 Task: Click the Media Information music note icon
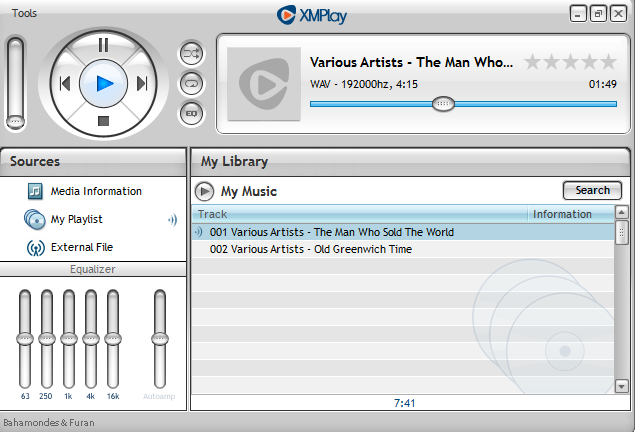pos(35,191)
